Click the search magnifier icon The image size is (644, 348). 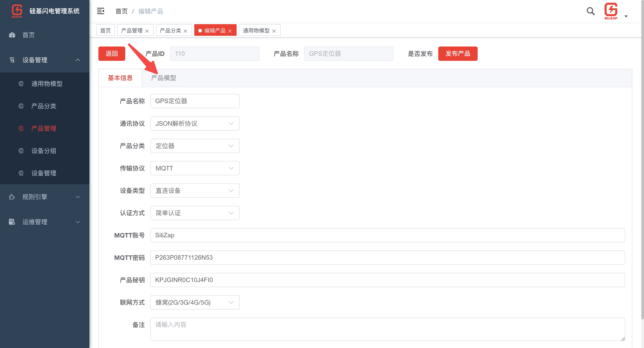590,11
